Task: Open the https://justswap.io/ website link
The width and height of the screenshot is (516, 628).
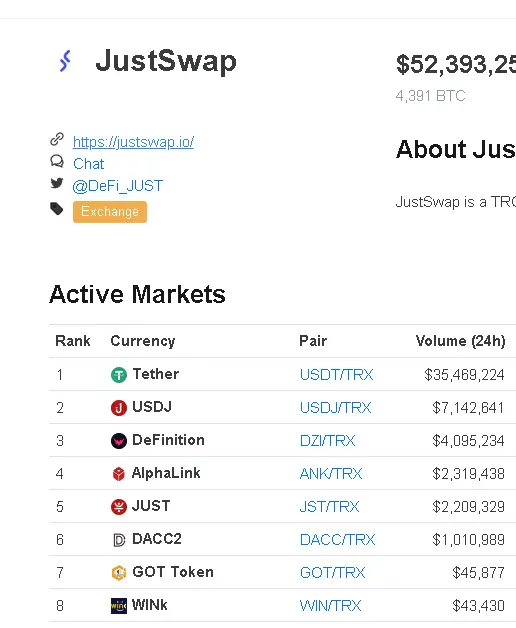Action: [133, 142]
